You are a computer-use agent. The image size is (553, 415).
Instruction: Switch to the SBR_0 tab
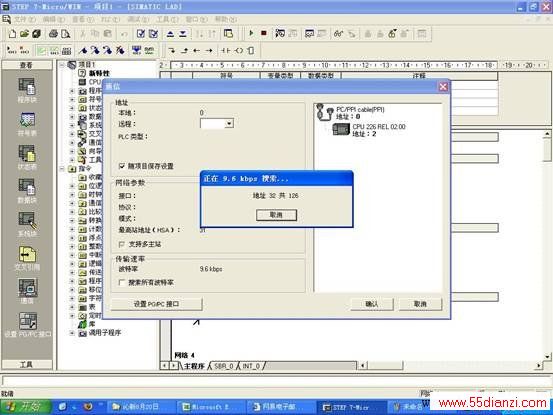[x=224, y=366]
